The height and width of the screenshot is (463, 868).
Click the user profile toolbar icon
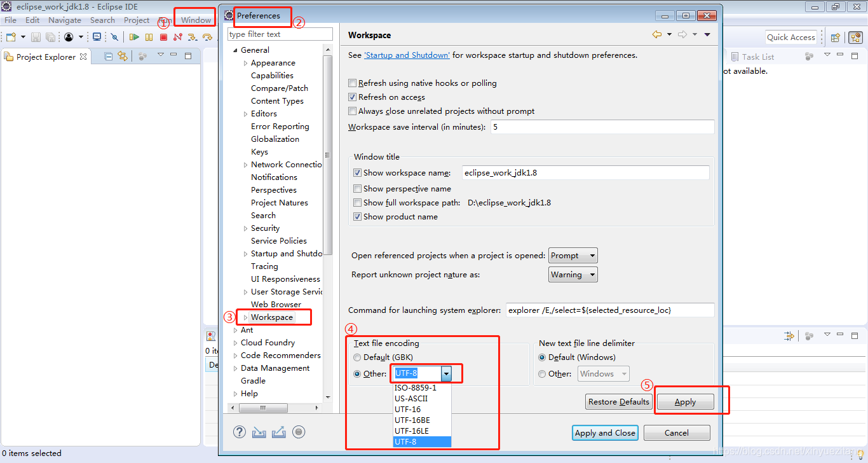click(69, 38)
